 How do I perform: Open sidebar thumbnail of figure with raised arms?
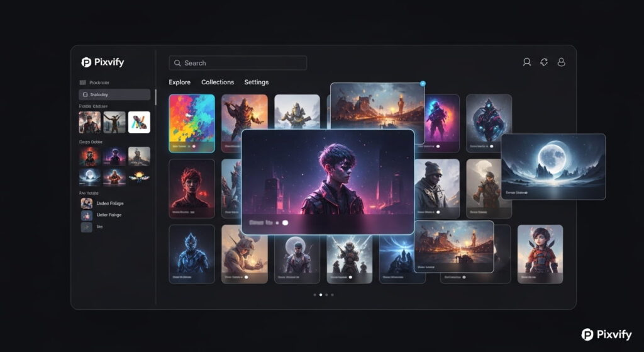(114, 122)
